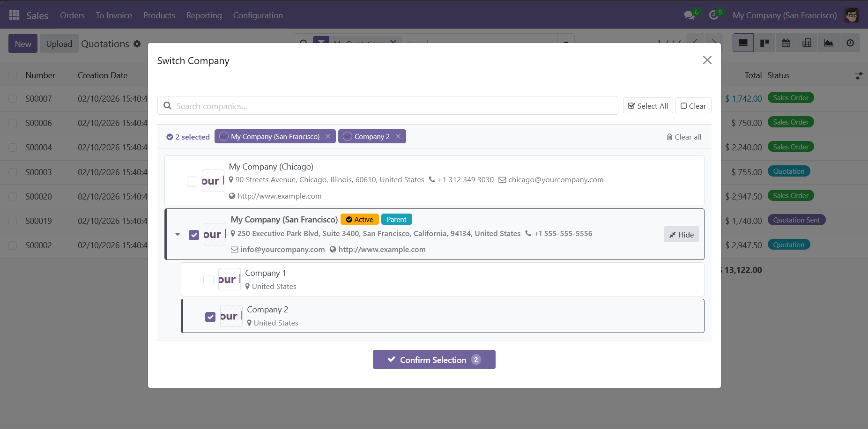
Task: Switch to kanban view icon
Action: 764,43
